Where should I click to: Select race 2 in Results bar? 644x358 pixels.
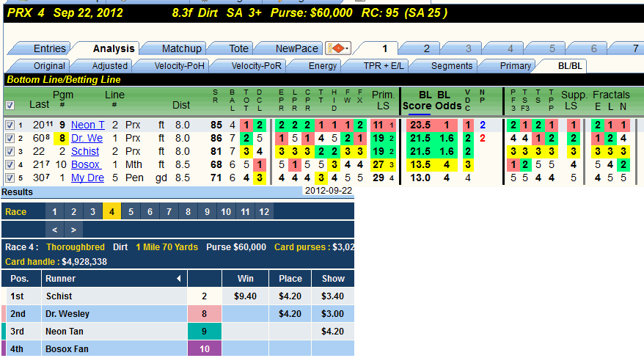pyautogui.click(x=73, y=212)
